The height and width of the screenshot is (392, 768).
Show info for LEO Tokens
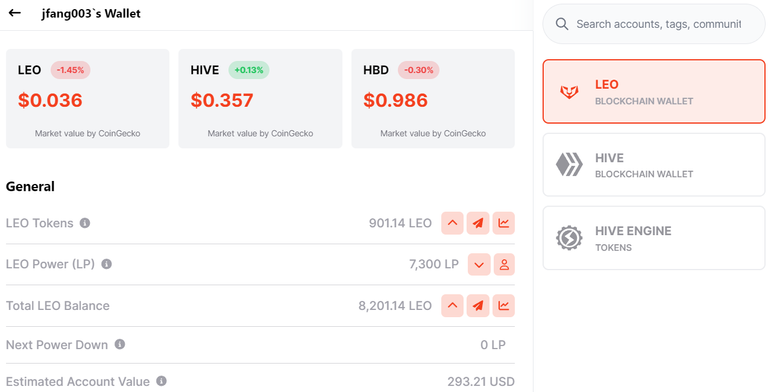(85, 223)
